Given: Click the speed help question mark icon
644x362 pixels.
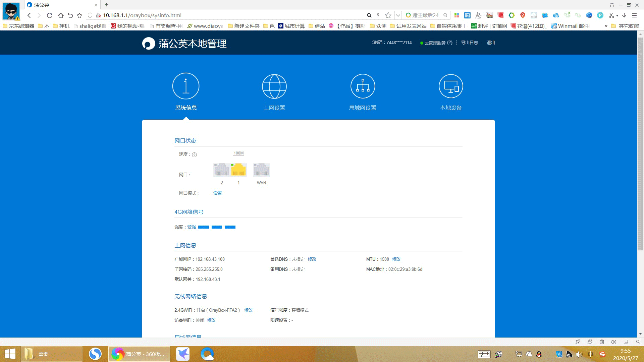Looking at the screenshot, I should (195, 155).
